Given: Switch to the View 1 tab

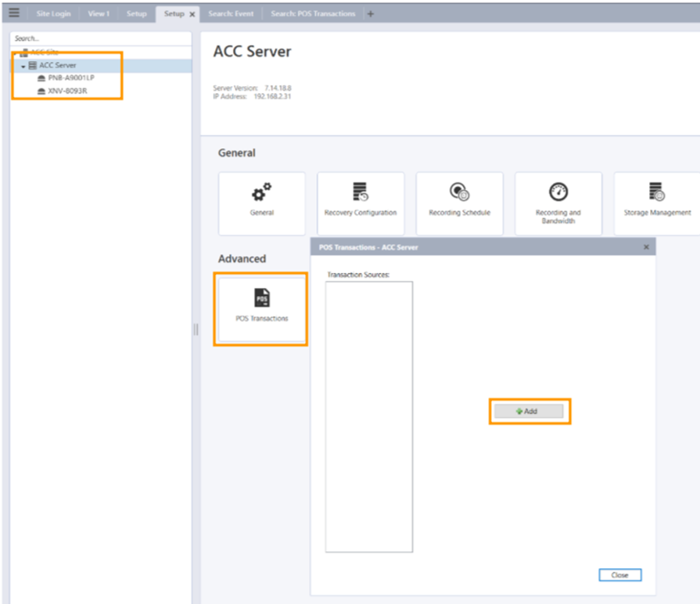Looking at the screenshot, I should click(99, 14).
